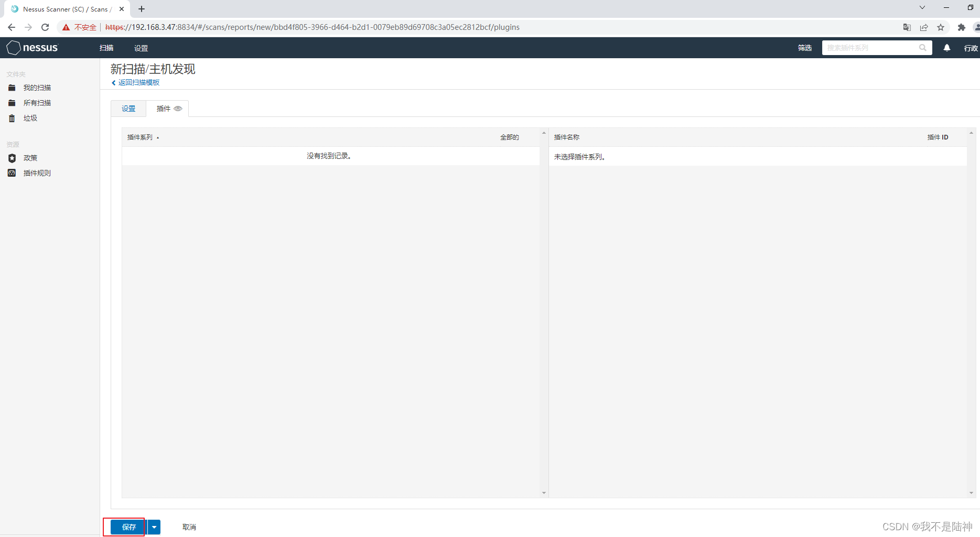Open the 垃圾 trash folder
Screen dimensions: 980x537
coord(30,118)
